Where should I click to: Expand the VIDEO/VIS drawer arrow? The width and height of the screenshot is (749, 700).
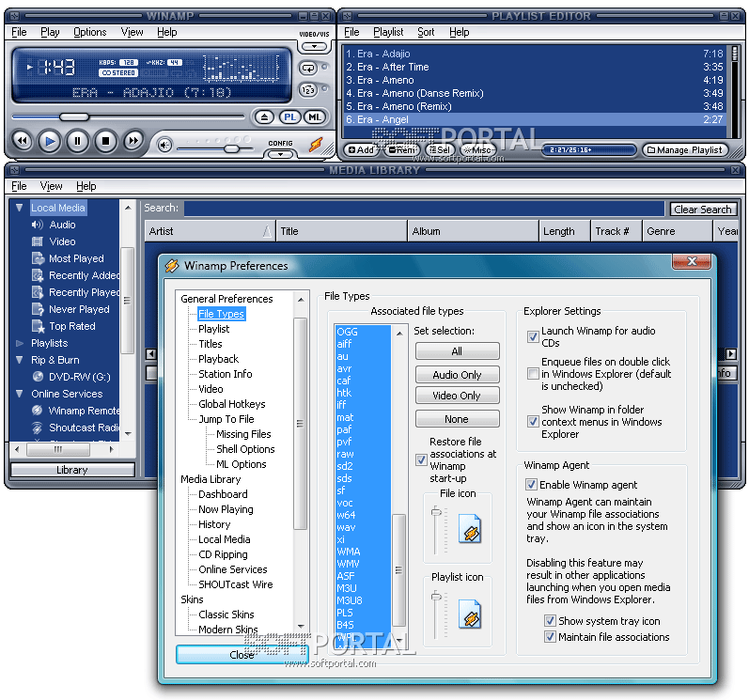pyautogui.click(x=314, y=46)
